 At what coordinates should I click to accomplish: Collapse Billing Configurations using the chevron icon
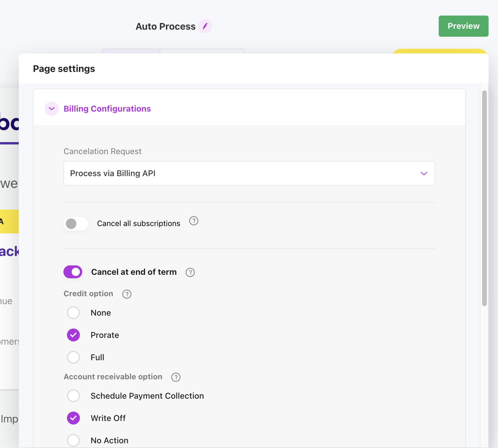click(52, 109)
